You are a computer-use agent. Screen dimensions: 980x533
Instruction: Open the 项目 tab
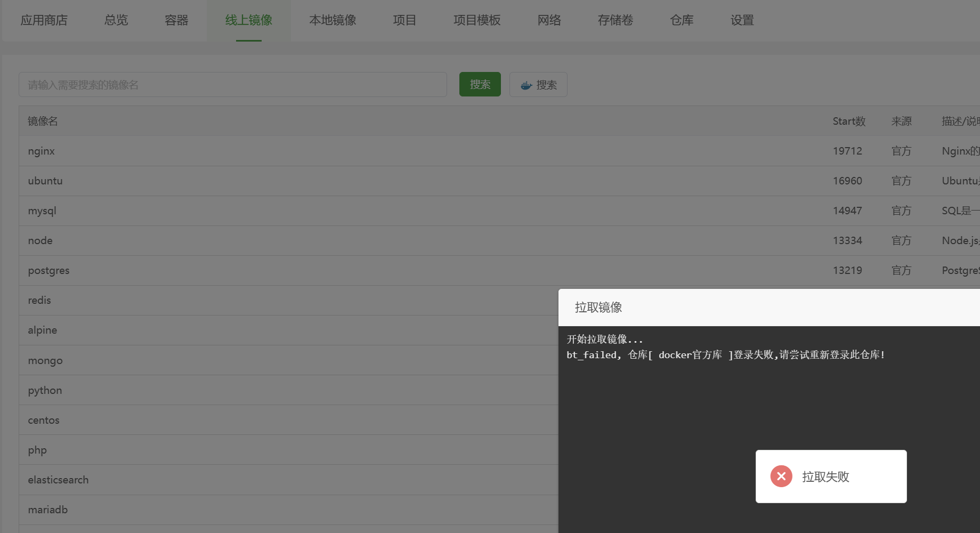coord(404,20)
